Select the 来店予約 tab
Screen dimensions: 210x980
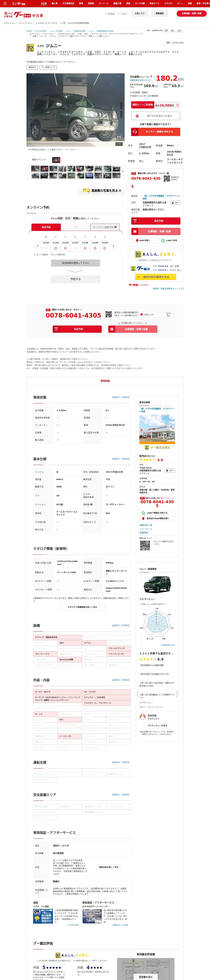46,227
